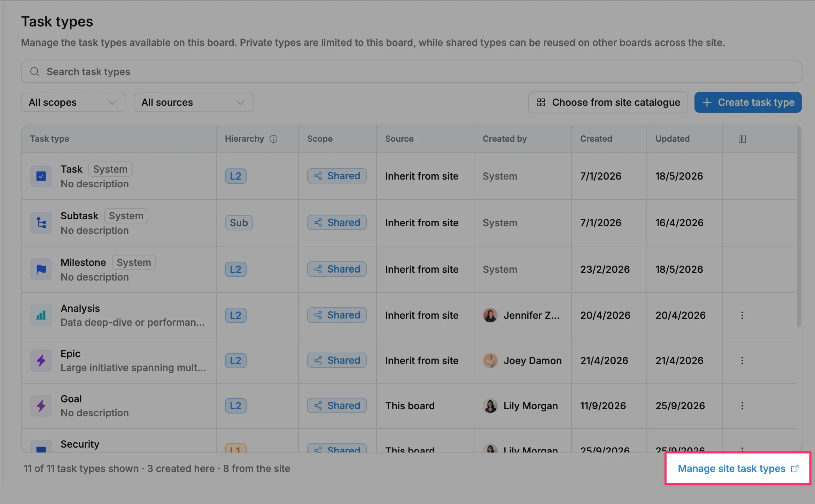Image resolution: width=815 pixels, height=504 pixels.
Task: Click the created date 23/2/2026
Action: (x=605, y=269)
